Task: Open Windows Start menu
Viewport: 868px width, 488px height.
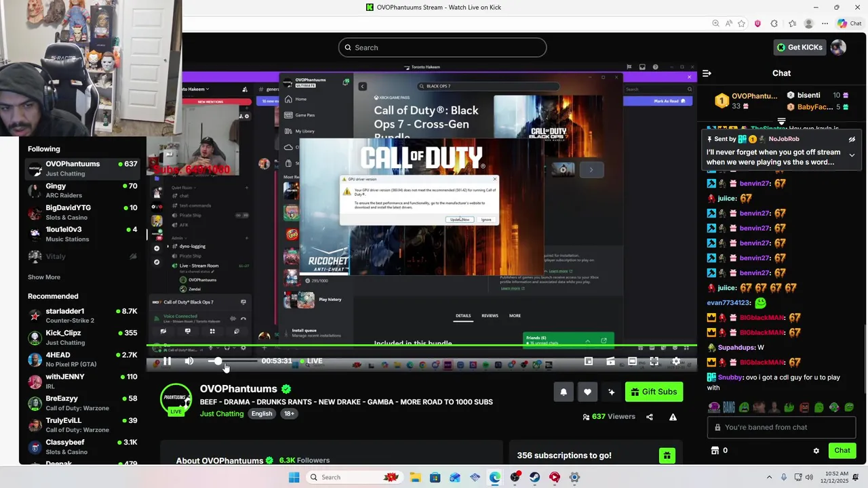Action: [x=294, y=477]
